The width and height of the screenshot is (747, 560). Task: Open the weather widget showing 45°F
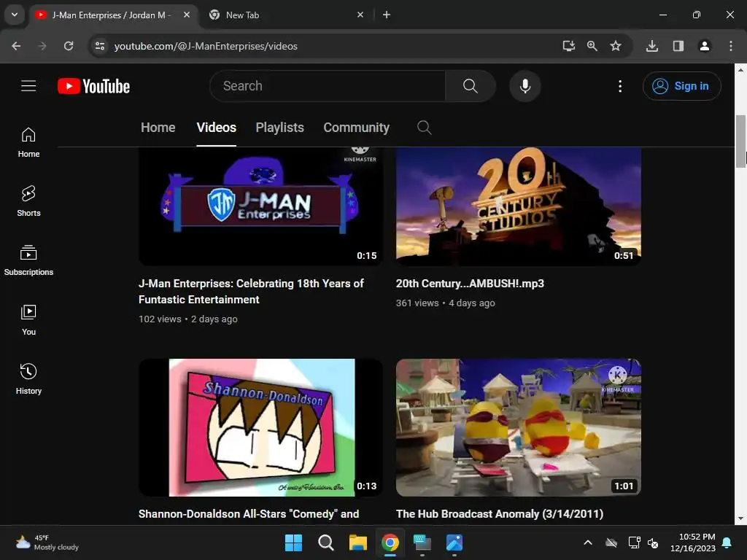[x=47, y=542]
